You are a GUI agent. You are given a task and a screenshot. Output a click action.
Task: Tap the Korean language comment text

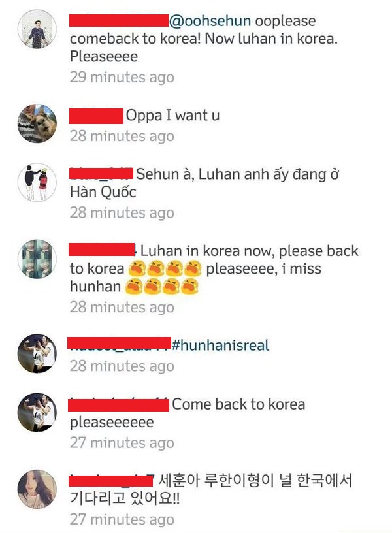[211, 489]
